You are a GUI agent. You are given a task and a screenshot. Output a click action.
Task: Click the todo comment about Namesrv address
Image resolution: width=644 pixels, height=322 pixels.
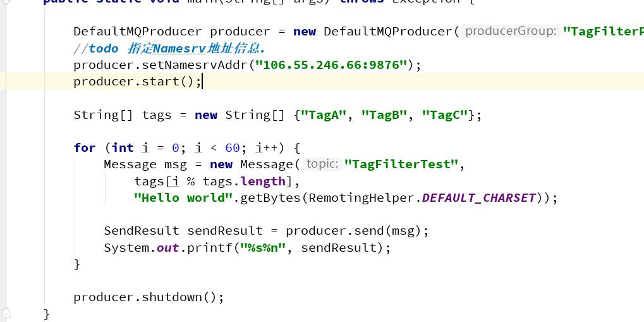(169, 48)
